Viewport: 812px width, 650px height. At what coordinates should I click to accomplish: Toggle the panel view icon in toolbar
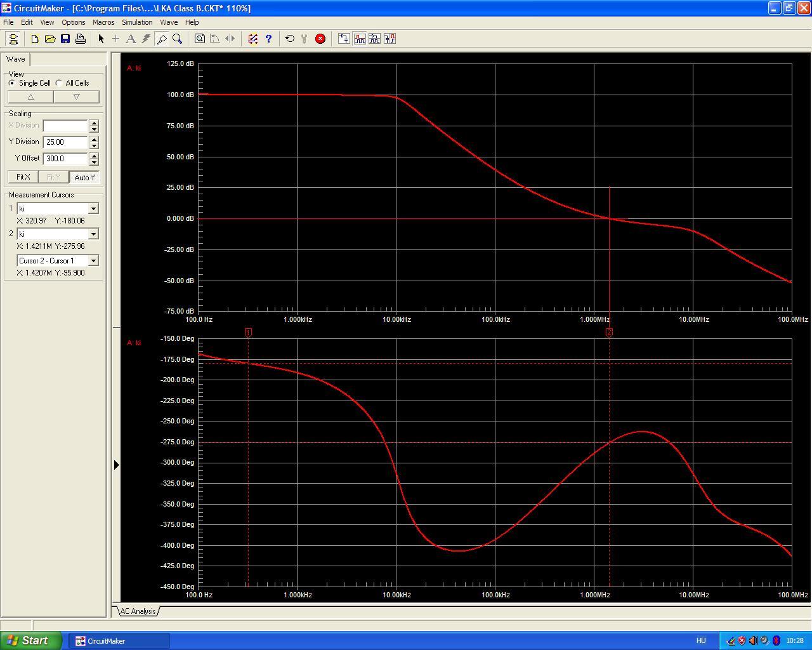13,39
